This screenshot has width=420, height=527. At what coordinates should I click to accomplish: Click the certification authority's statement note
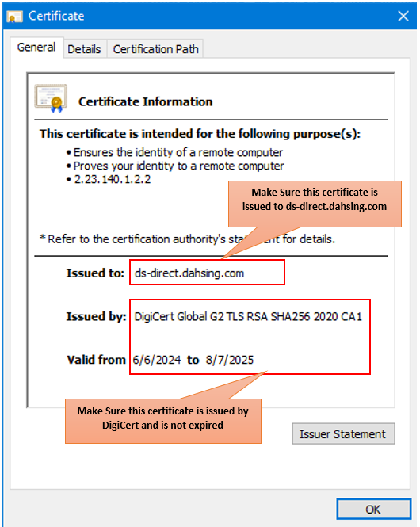(x=188, y=239)
